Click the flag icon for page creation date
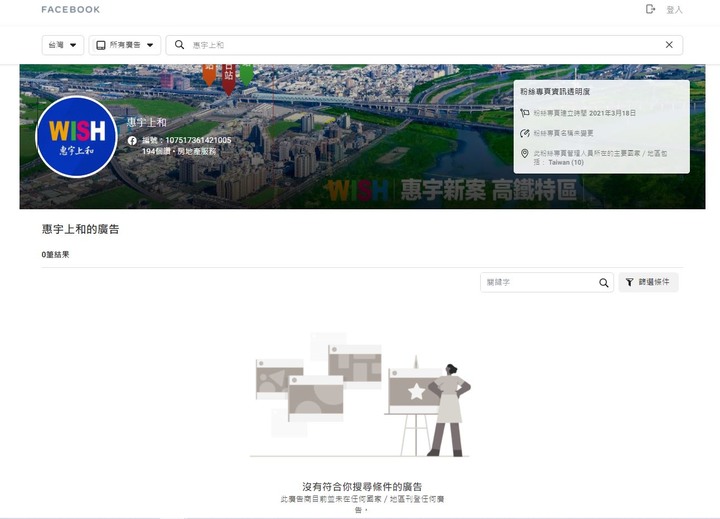Viewport: 720px width, 519px height. click(525, 113)
